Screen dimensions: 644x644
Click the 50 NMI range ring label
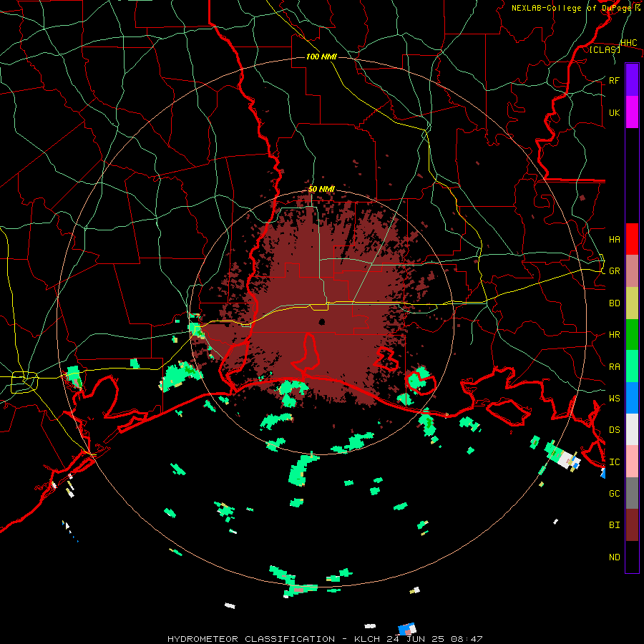pos(321,190)
